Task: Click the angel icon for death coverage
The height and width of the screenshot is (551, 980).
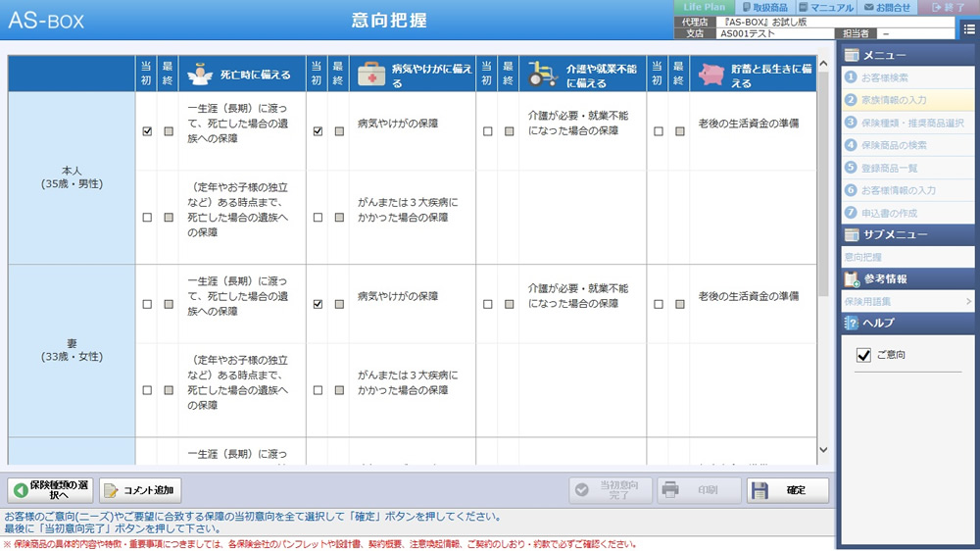Action: point(199,74)
